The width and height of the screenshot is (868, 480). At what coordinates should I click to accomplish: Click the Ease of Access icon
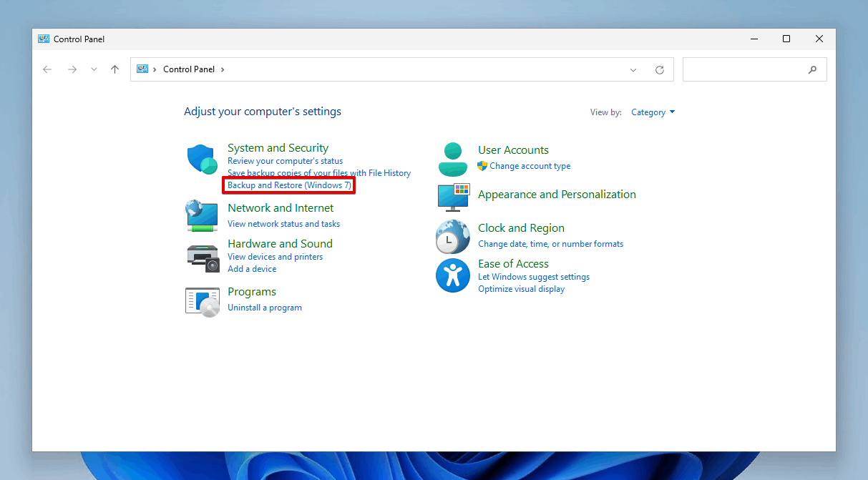[x=452, y=275]
